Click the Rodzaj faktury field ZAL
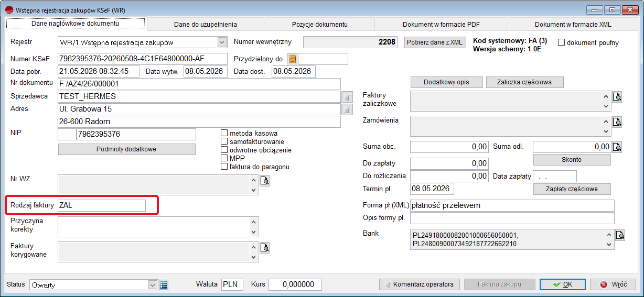 click(x=102, y=205)
